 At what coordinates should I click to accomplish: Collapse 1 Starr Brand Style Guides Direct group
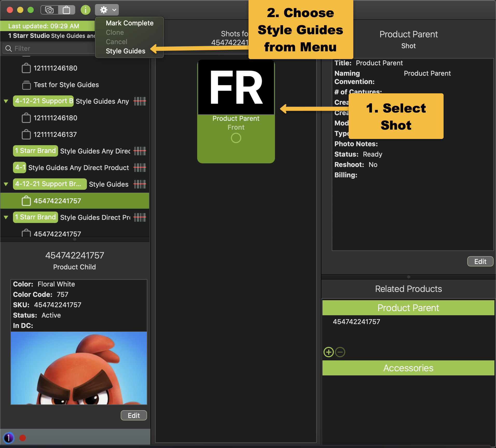pos(6,217)
